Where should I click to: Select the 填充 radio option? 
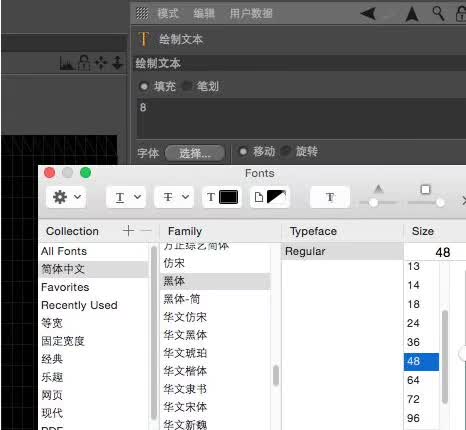tap(144, 86)
